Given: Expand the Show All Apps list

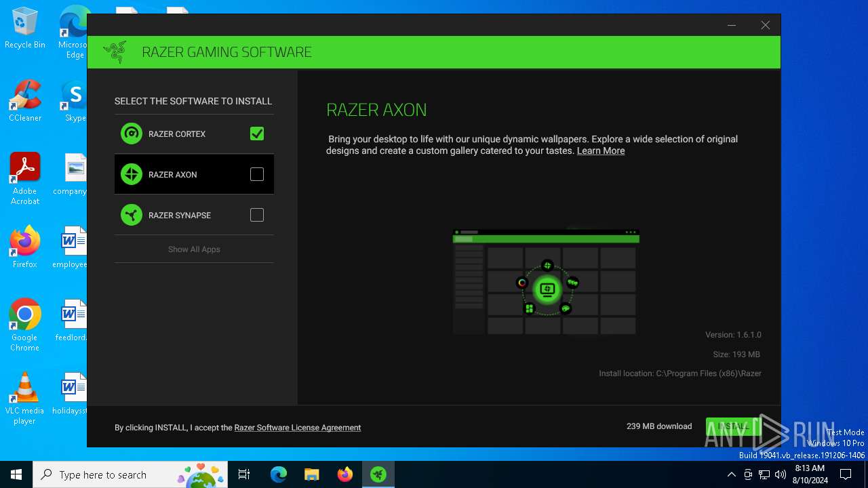Looking at the screenshot, I should tap(194, 249).
